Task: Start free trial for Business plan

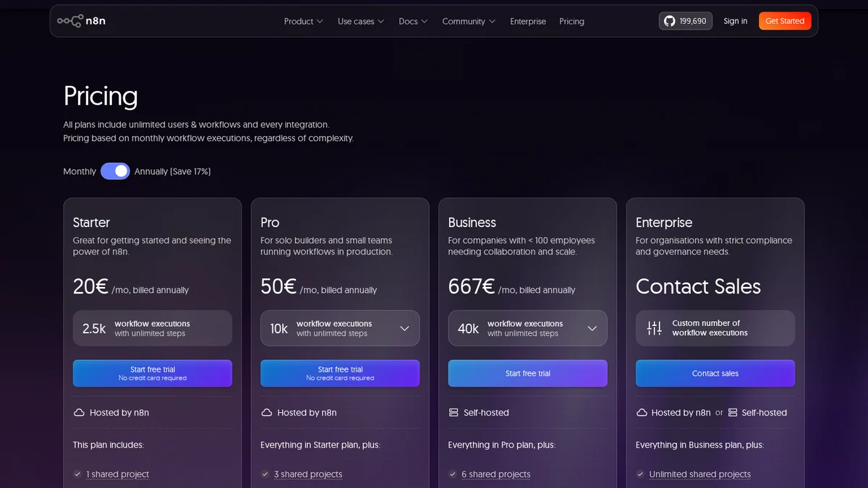Action: pos(527,373)
